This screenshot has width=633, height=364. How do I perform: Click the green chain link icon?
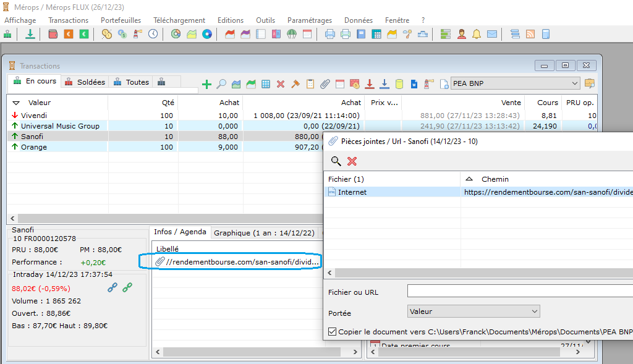(127, 287)
